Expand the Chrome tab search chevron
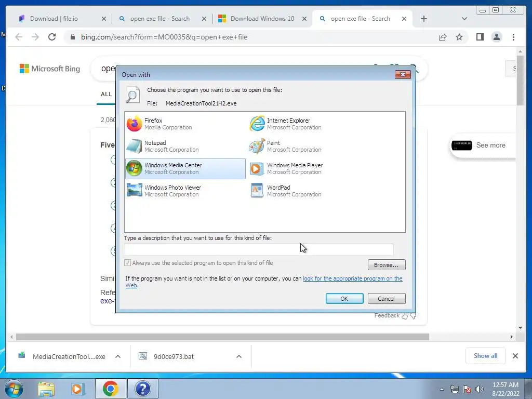The image size is (532, 399). click(464, 19)
